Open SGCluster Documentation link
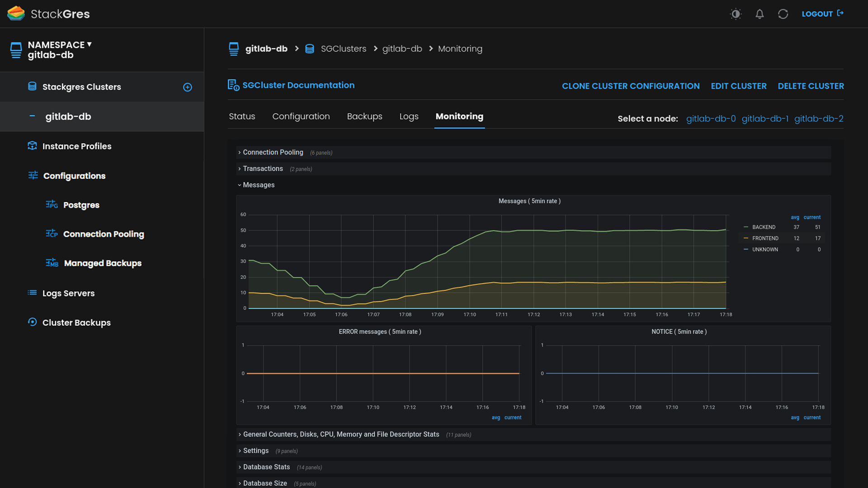 pos(298,85)
